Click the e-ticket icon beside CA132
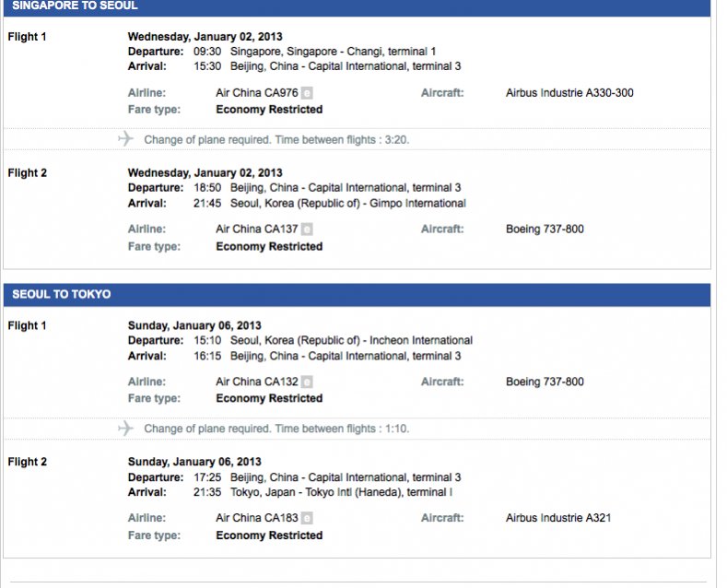This screenshot has width=727, height=588. (307, 382)
